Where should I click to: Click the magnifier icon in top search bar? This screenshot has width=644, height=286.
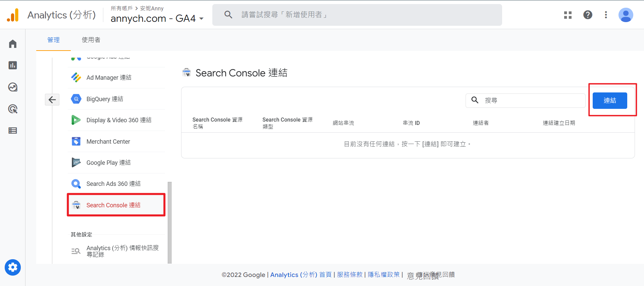pyautogui.click(x=228, y=15)
